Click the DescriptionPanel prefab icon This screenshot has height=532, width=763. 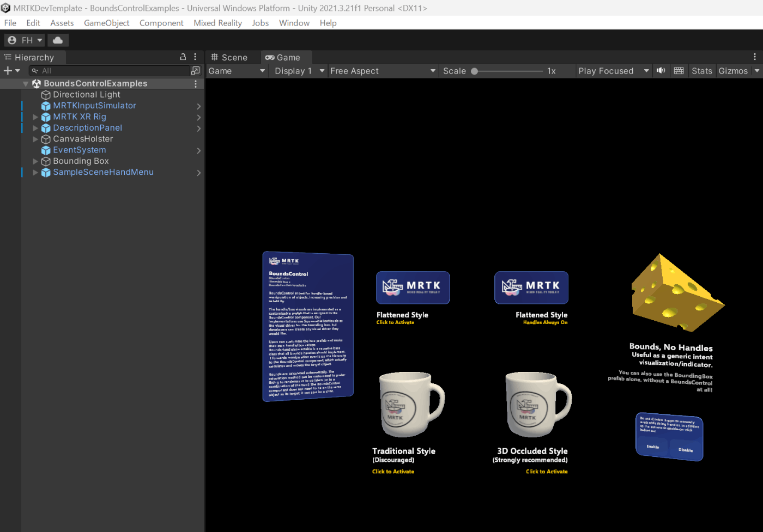[x=46, y=129]
